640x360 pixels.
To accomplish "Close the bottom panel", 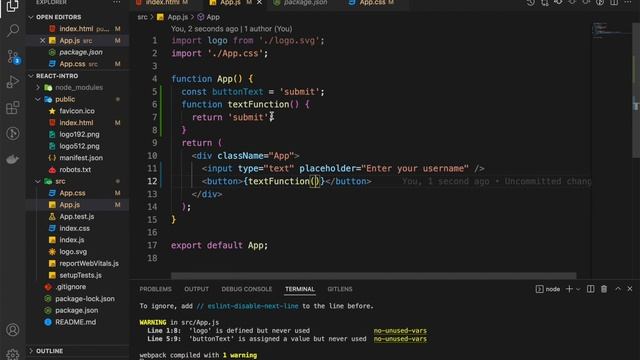I will pyautogui.click(x=630, y=289).
